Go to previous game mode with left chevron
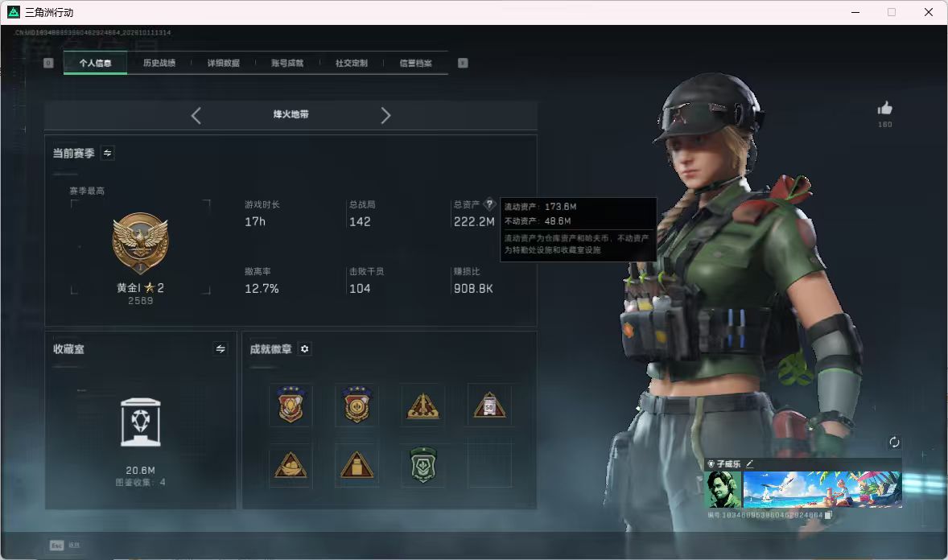The image size is (948, 560). tap(196, 116)
